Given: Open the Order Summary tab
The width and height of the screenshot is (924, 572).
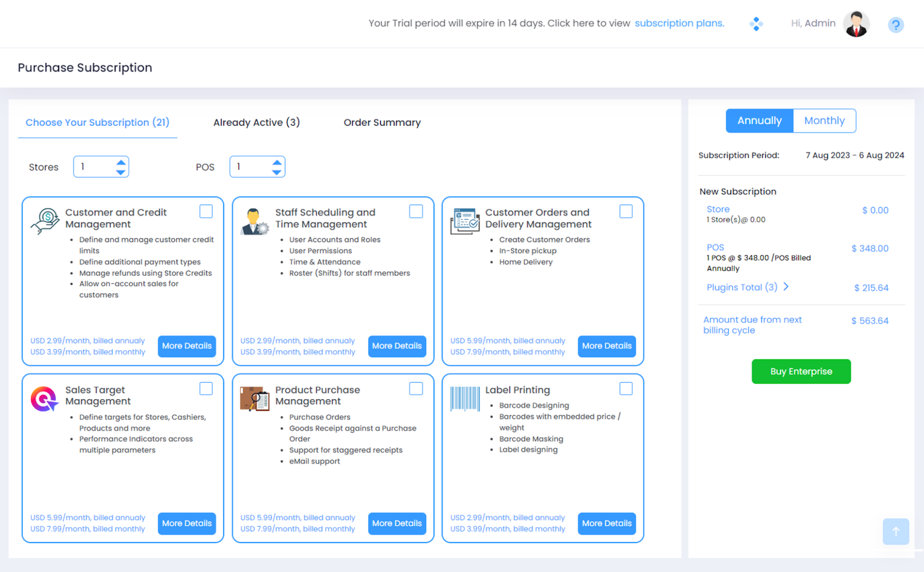Looking at the screenshot, I should coord(382,122).
